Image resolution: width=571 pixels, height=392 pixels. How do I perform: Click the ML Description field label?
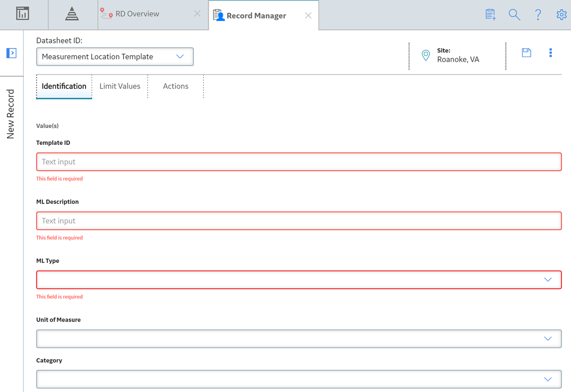coord(58,202)
